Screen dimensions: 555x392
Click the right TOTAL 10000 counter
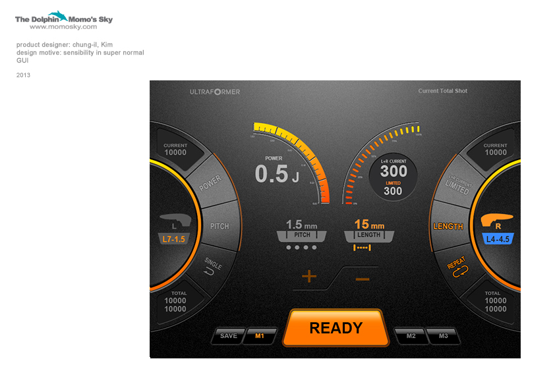coord(496,302)
